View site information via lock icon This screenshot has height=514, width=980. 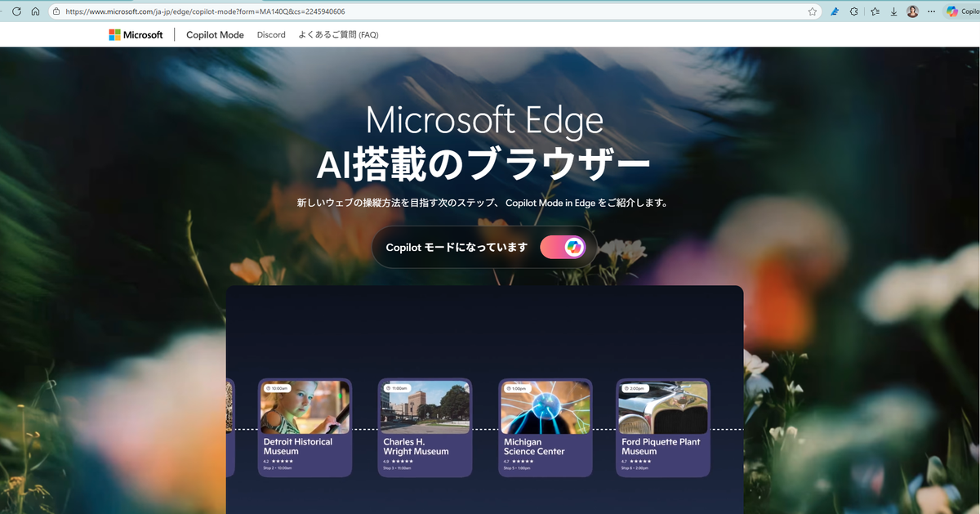[56, 11]
